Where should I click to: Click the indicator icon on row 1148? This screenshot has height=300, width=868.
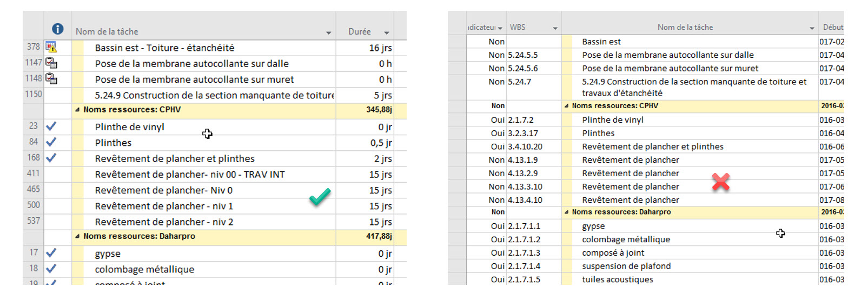pyautogui.click(x=51, y=79)
